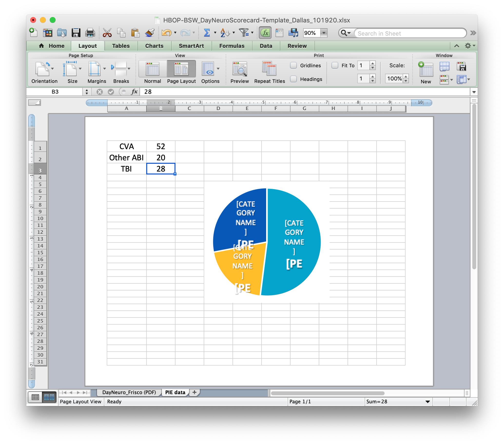
Task: Click the Print icon in toolbar
Action: coord(90,33)
